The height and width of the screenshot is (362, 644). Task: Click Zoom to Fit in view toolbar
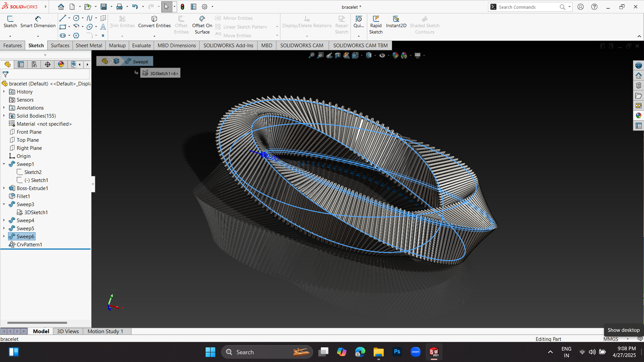(312, 55)
